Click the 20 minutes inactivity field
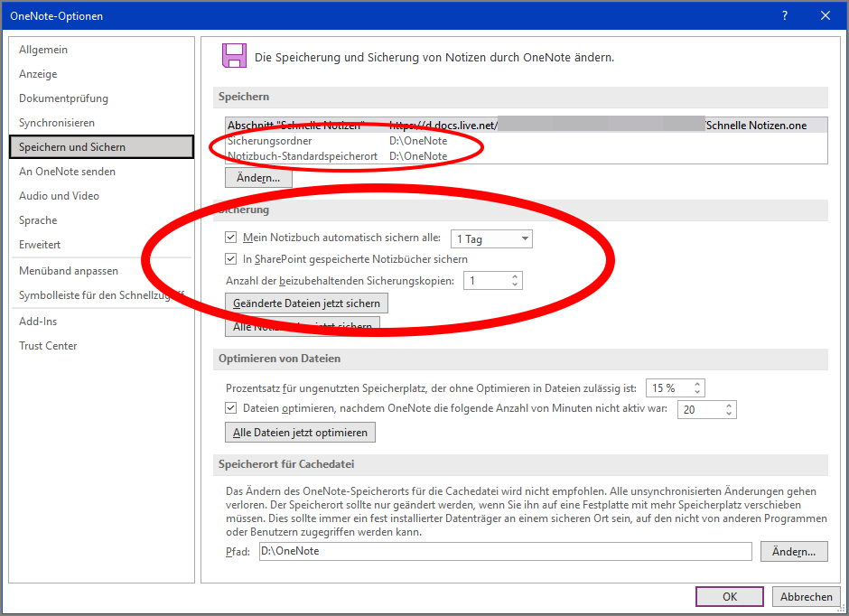This screenshot has height=616, width=849. click(x=701, y=410)
